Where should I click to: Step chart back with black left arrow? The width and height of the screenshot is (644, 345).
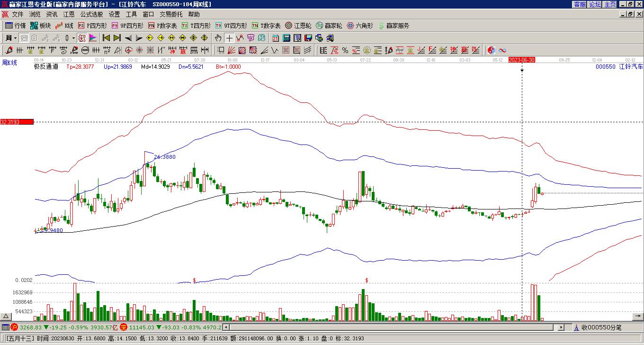coord(128,38)
